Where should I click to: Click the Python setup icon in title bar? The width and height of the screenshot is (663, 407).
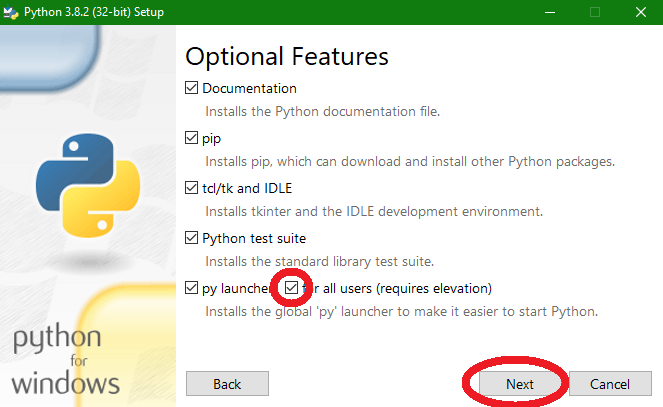[11, 12]
